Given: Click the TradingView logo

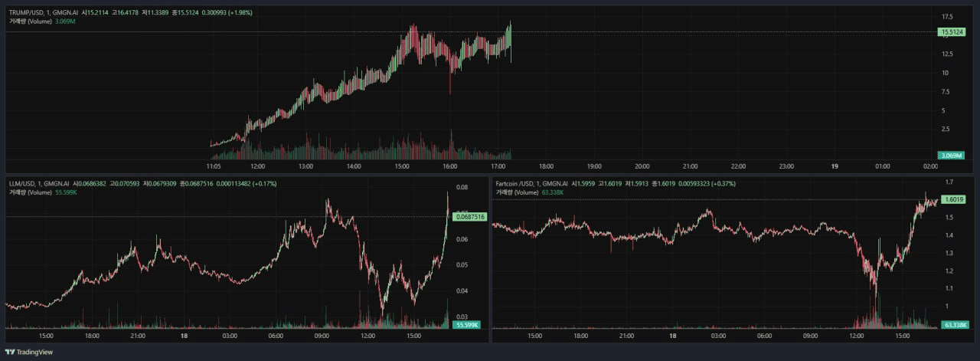Looking at the screenshot, I should pos(29,353).
